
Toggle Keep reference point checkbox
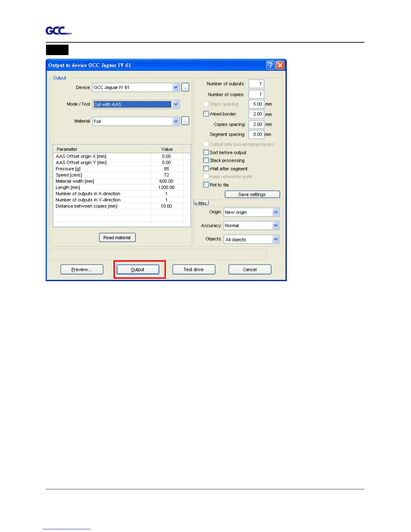[206, 177]
